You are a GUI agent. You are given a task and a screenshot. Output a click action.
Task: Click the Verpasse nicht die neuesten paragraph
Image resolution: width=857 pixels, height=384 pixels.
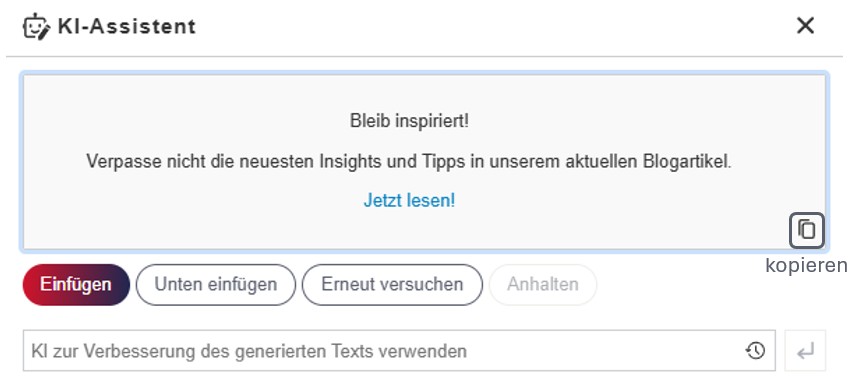[409, 162]
